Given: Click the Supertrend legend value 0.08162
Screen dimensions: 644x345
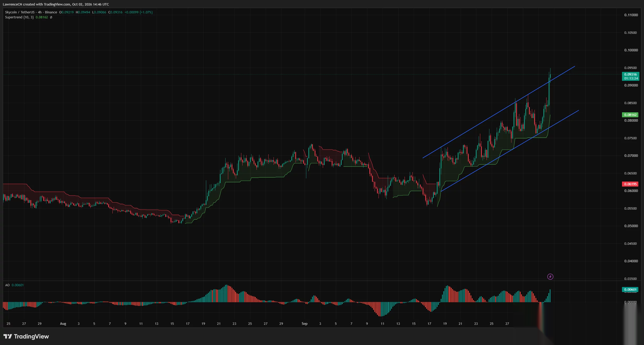Looking at the screenshot, I should (42, 17).
